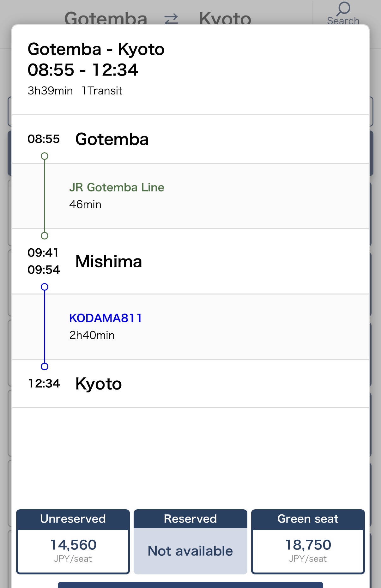Click the blue circle marker above Kyoto
Screen dimensions: 381x588
click(45, 367)
